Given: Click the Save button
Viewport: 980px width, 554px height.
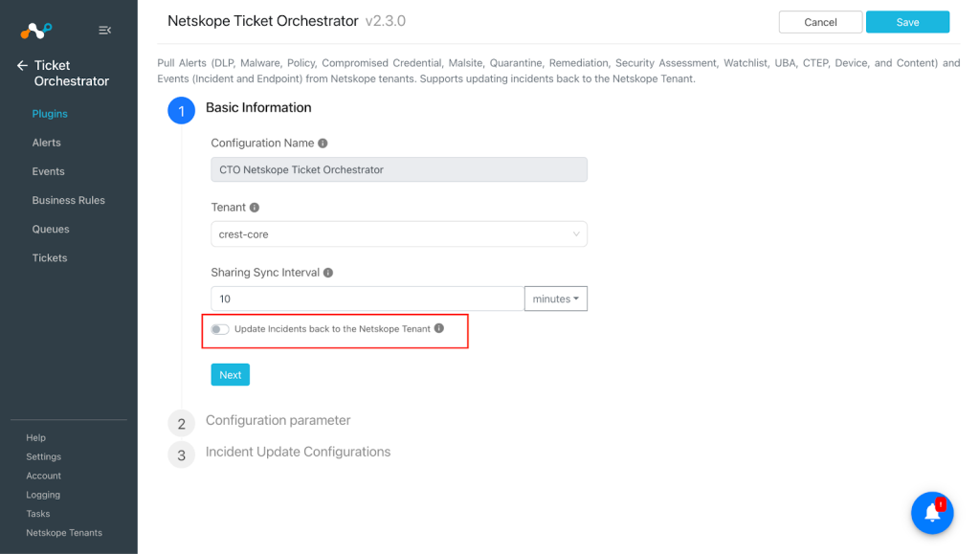Looking at the screenshot, I should (x=907, y=22).
